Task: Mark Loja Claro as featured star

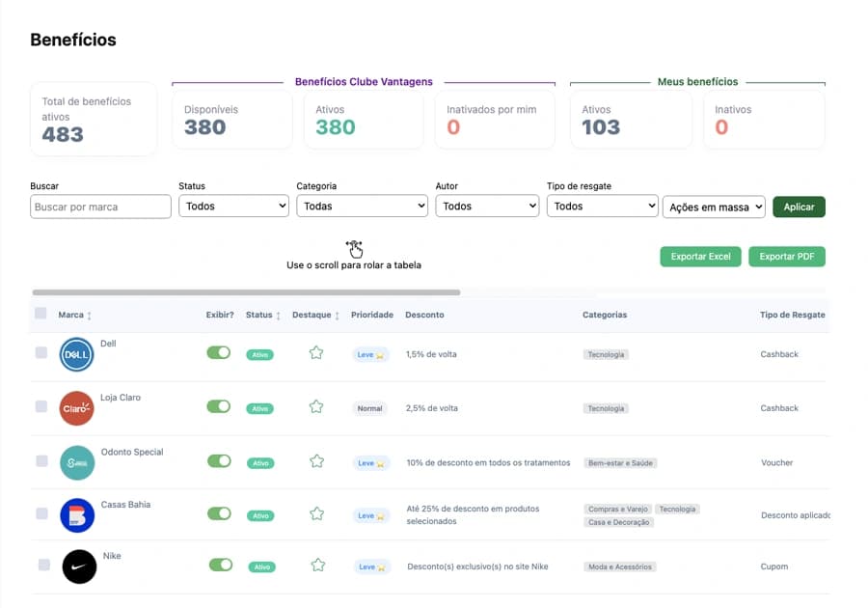Action: (x=316, y=407)
